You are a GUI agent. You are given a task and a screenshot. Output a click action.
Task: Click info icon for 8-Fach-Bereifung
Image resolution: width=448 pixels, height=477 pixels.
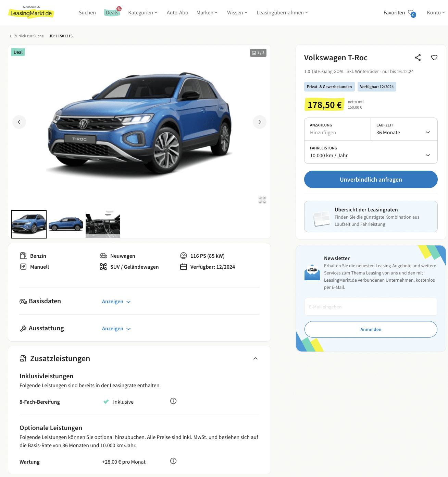[x=173, y=401]
